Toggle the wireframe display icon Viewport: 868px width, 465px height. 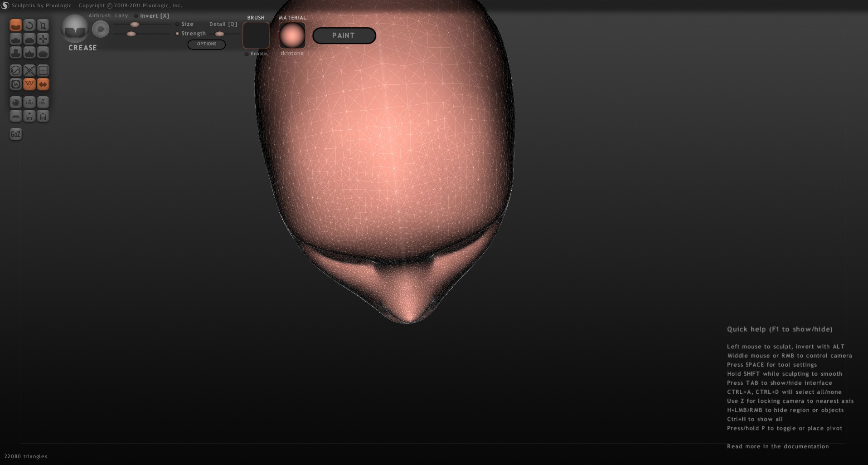(x=29, y=84)
